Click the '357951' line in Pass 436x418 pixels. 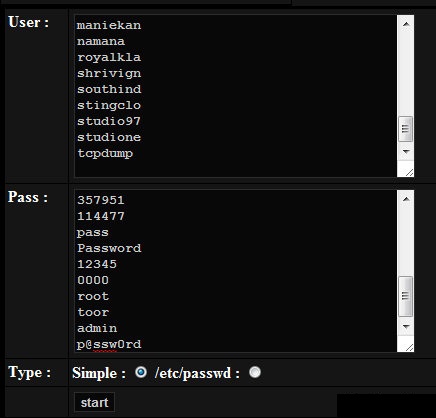click(x=101, y=200)
